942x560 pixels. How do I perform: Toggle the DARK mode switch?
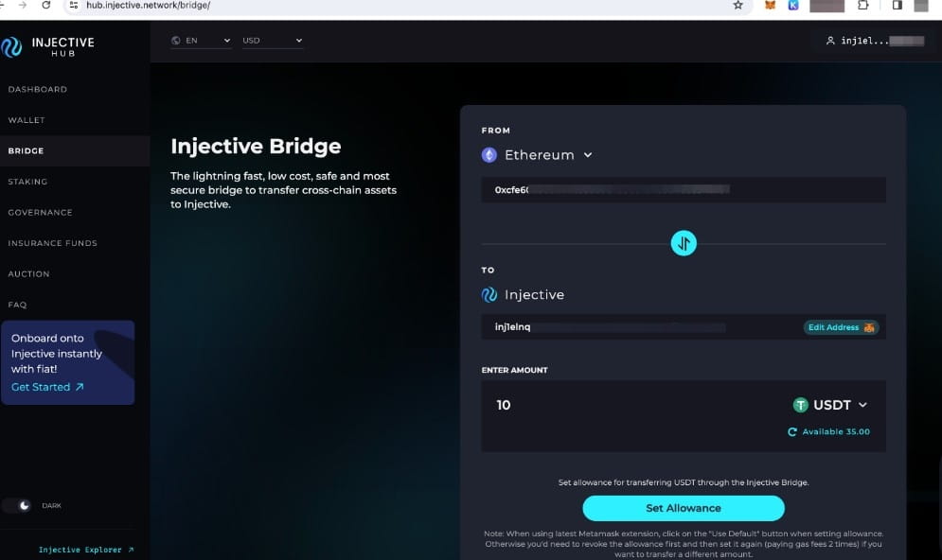click(17, 505)
